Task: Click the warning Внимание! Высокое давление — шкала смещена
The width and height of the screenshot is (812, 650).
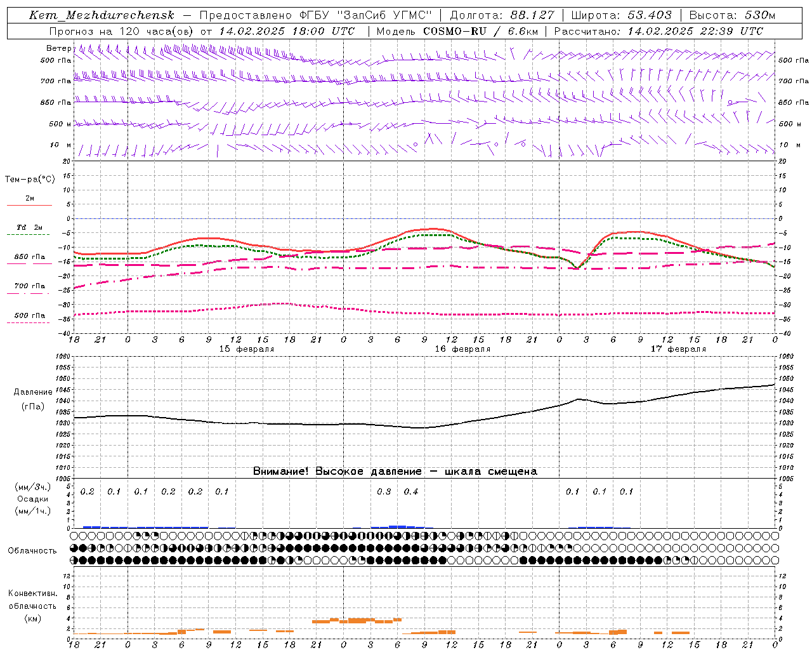Action: click(x=395, y=472)
